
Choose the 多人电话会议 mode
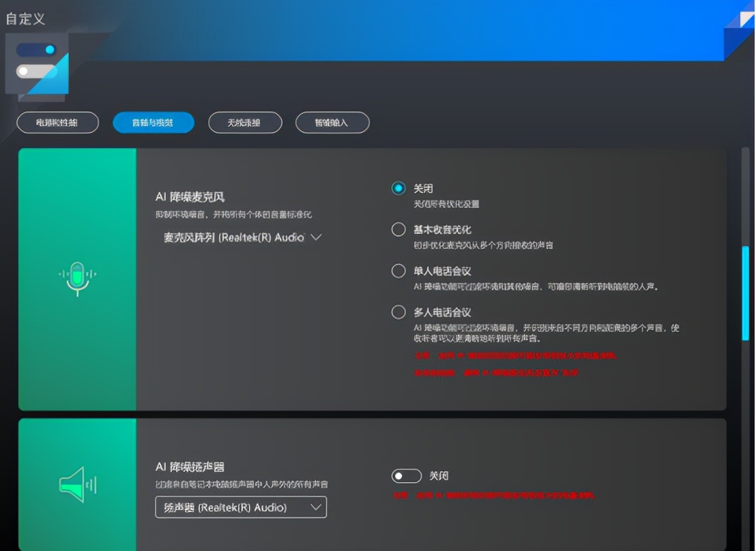398,312
